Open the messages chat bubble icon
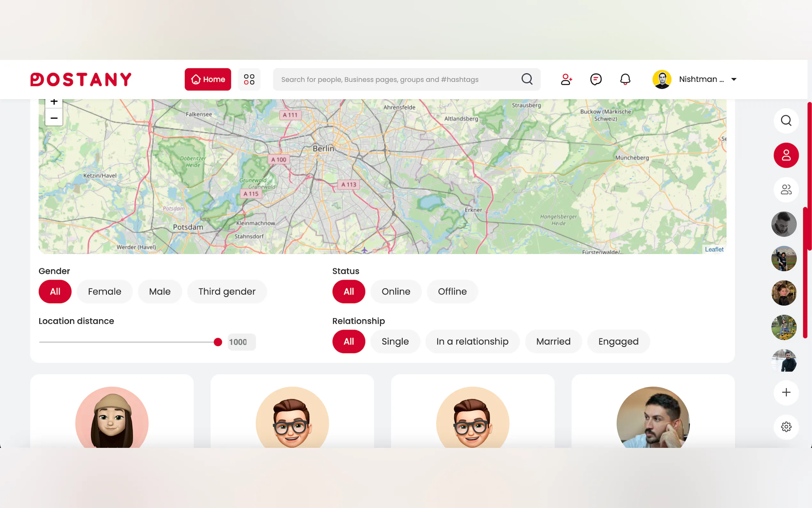This screenshot has height=508, width=812. [596, 80]
